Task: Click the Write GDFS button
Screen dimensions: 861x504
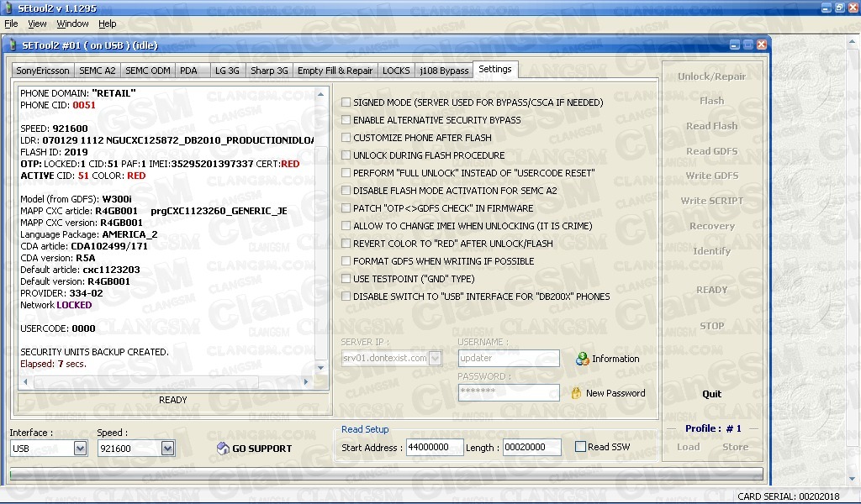Action: (711, 176)
